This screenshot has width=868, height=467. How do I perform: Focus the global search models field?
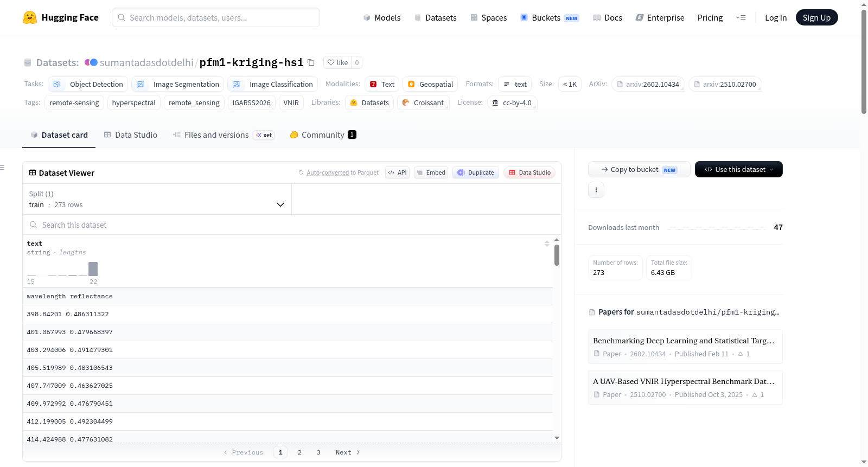point(216,17)
